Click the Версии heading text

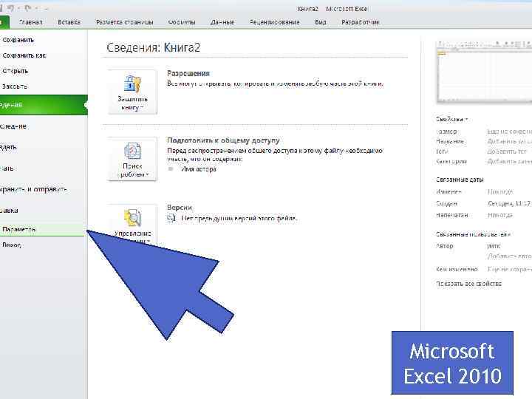pos(180,208)
